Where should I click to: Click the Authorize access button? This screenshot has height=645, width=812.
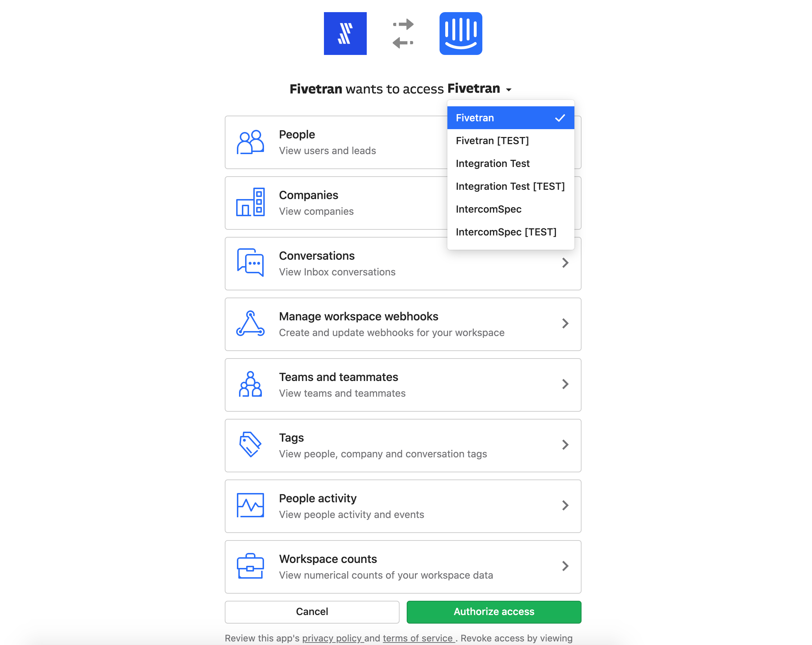(x=494, y=611)
